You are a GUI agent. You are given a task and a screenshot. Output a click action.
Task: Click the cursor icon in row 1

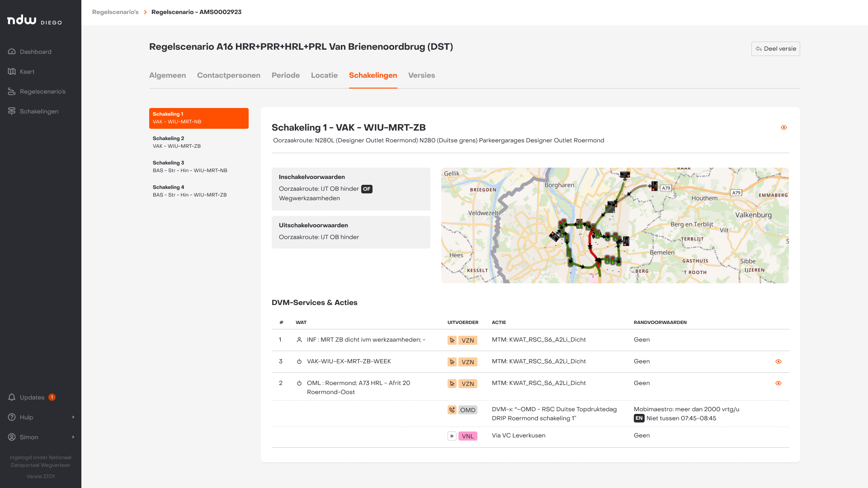coord(452,340)
